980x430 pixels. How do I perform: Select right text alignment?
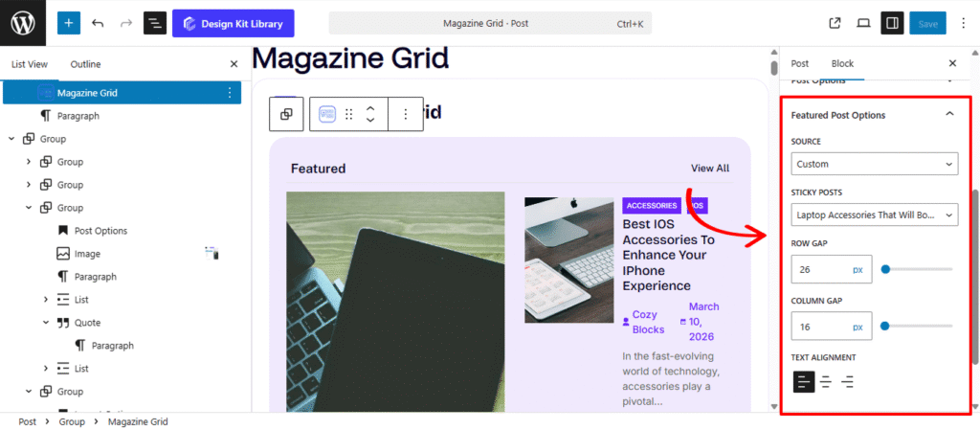coord(848,381)
